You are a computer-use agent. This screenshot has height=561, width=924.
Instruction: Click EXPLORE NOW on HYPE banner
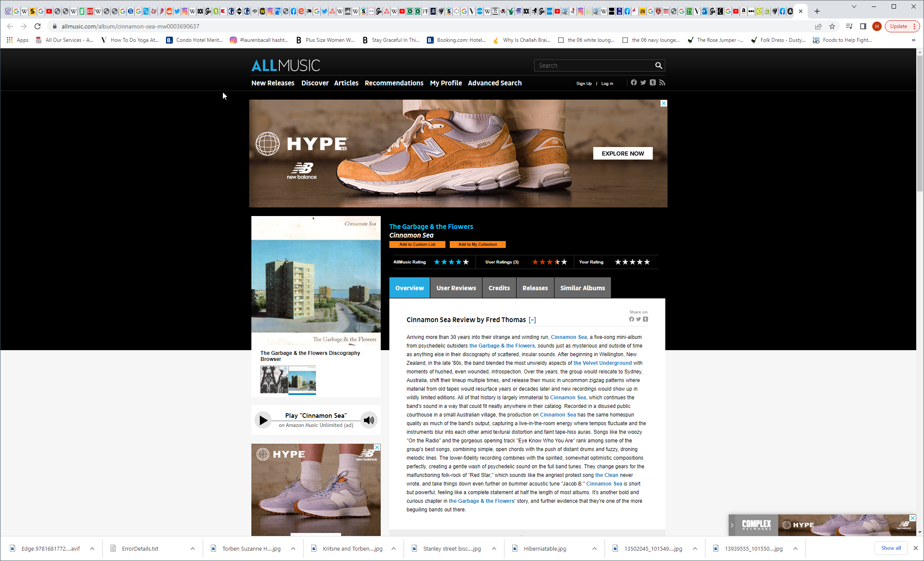pos(623,154)
